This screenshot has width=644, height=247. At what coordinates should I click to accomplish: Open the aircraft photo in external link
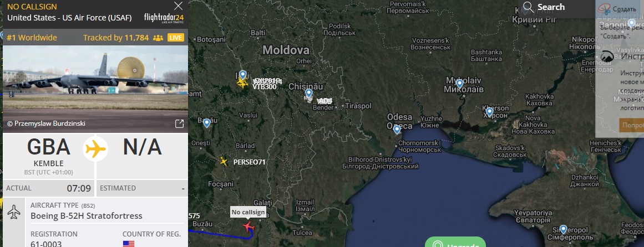tap(180, 124)
